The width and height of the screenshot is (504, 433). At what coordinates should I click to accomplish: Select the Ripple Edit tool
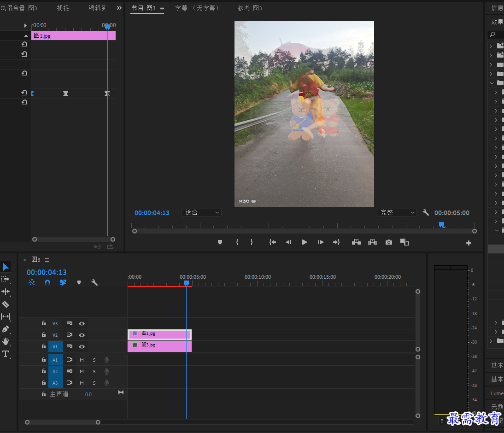pyautogui.click(x=6, y=292)
